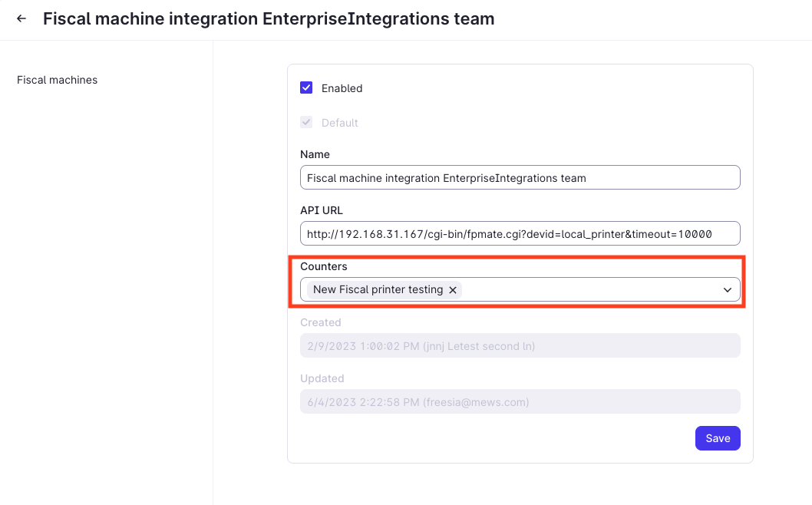Focus the Name input field
The height and width of the screenshot is (505, 812).
coord(520,177)
